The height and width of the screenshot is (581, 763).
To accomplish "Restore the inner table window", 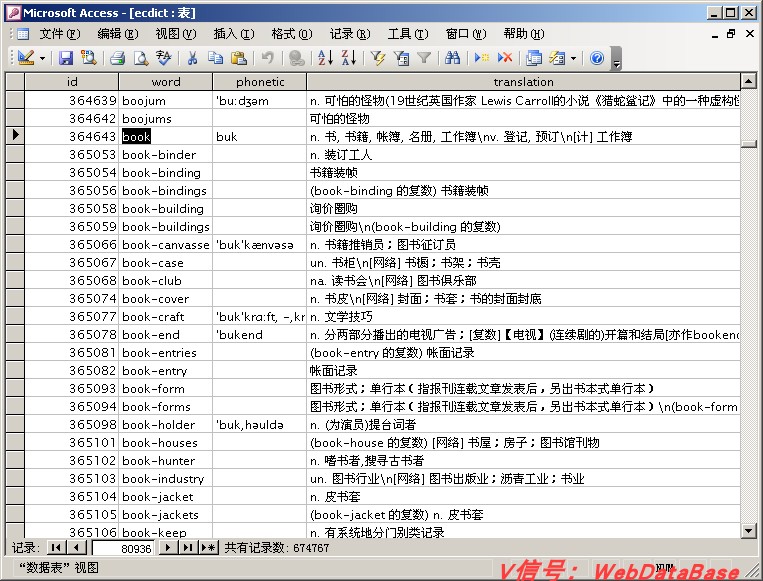I will (x=731, y=34).
